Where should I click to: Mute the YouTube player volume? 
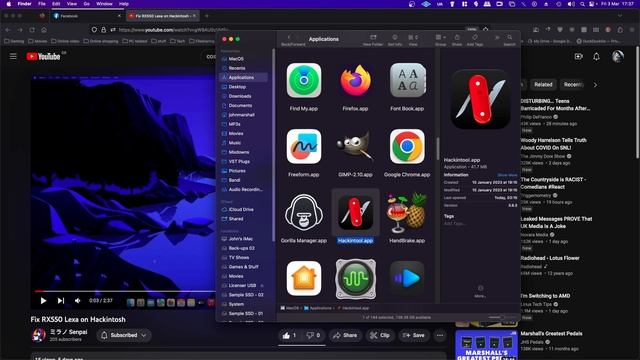coord(78,301)
